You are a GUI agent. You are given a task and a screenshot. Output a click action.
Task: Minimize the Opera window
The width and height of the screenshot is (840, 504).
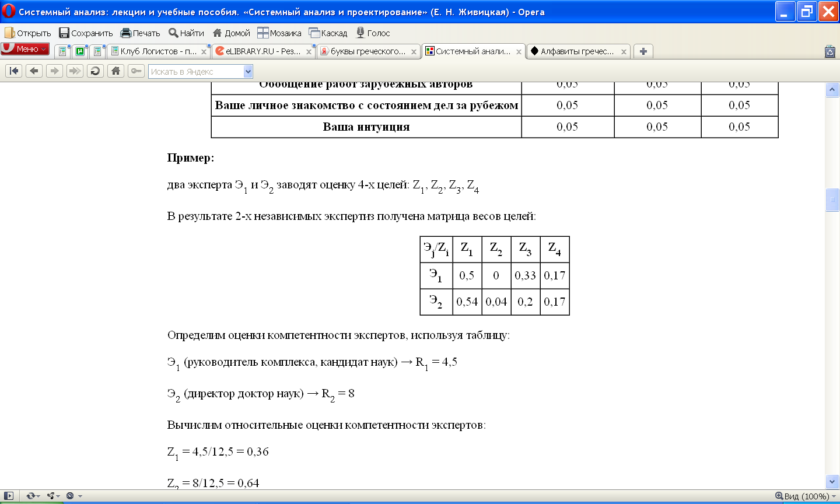(x=785, y=11)
